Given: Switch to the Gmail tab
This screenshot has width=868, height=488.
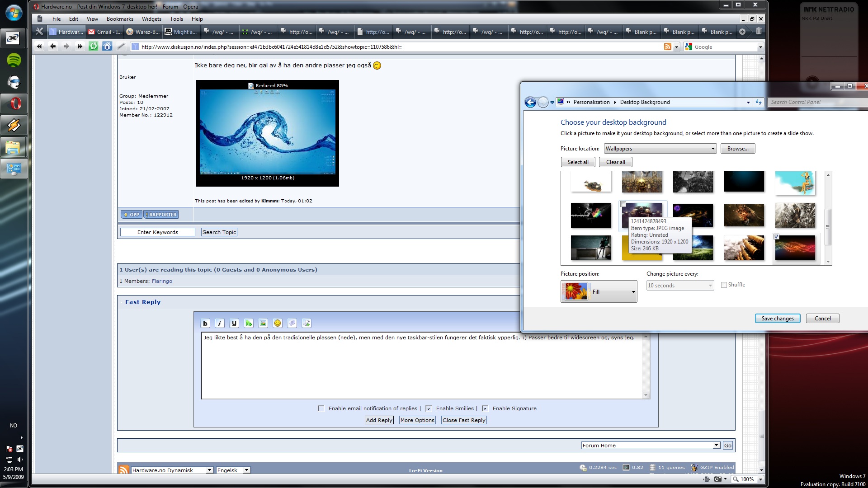Looking at the screenshot, I should pyautogui.click(x=104, y=32).
